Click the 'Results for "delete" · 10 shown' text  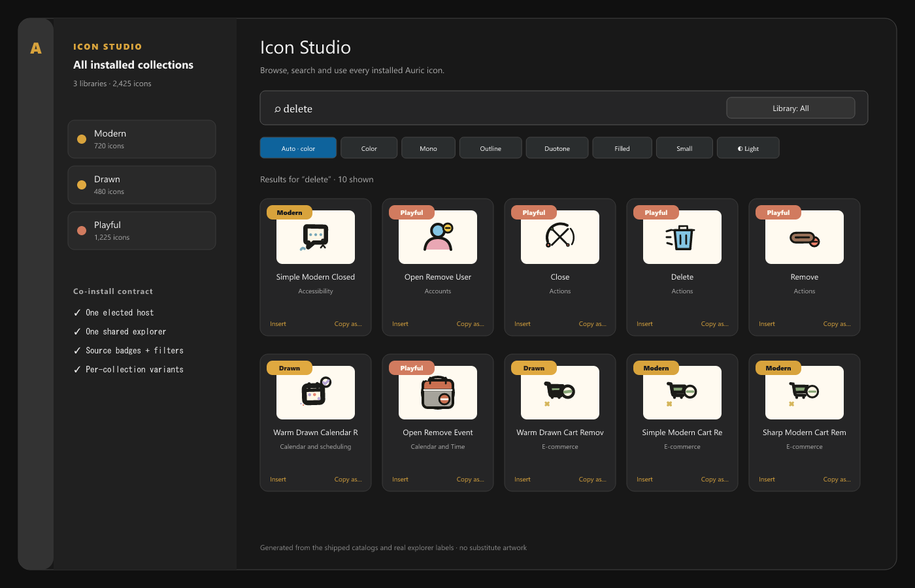[x=317, y=179]
